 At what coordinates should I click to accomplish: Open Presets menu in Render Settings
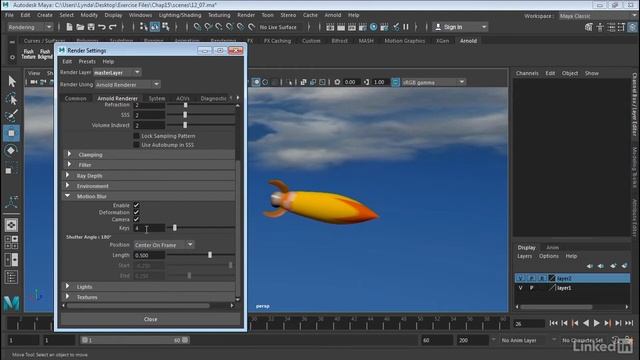coord(87,61)
